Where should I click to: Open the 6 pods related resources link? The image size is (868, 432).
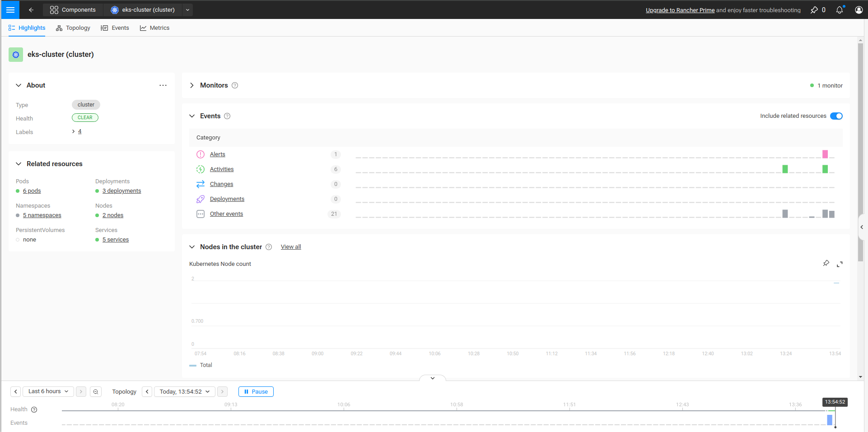(32, 190)
